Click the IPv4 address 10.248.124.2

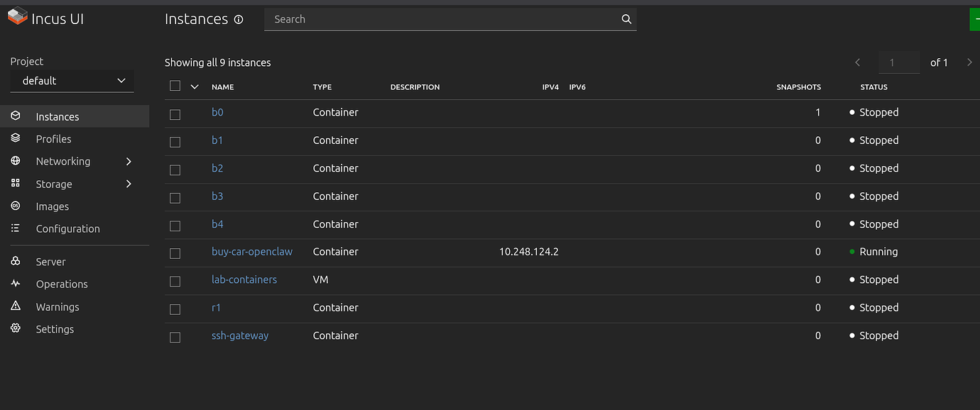click(529, 252)
